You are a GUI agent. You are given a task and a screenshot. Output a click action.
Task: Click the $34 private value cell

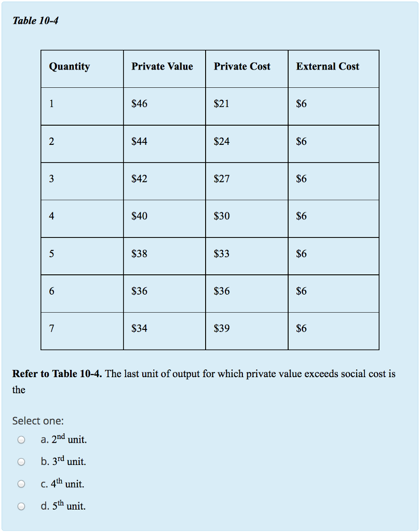[x=138, y=328]
